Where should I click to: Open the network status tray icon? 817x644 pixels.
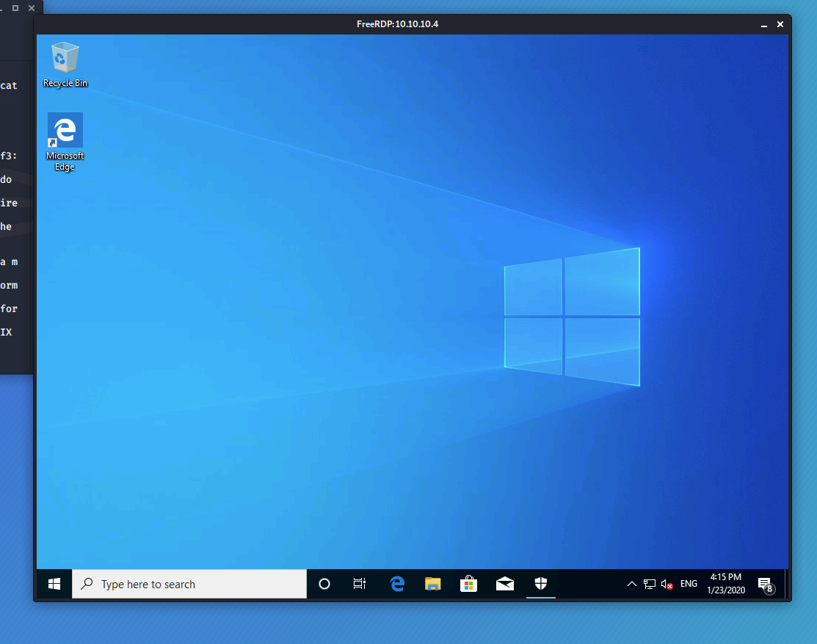(x=649, y=584)
